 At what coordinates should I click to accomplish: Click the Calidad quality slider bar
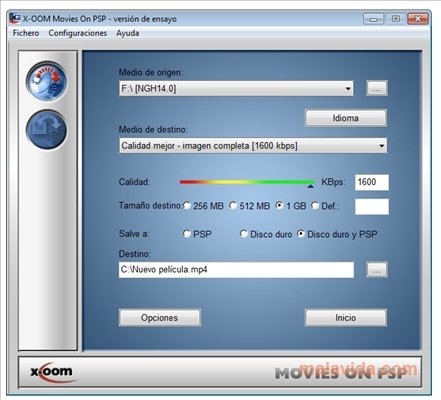click(247, 182)
